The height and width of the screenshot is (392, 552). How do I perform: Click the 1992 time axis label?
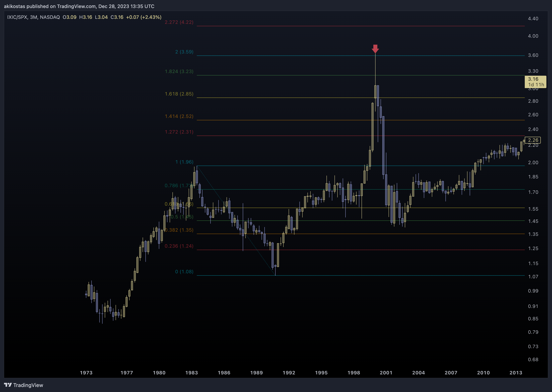point(289,373)
